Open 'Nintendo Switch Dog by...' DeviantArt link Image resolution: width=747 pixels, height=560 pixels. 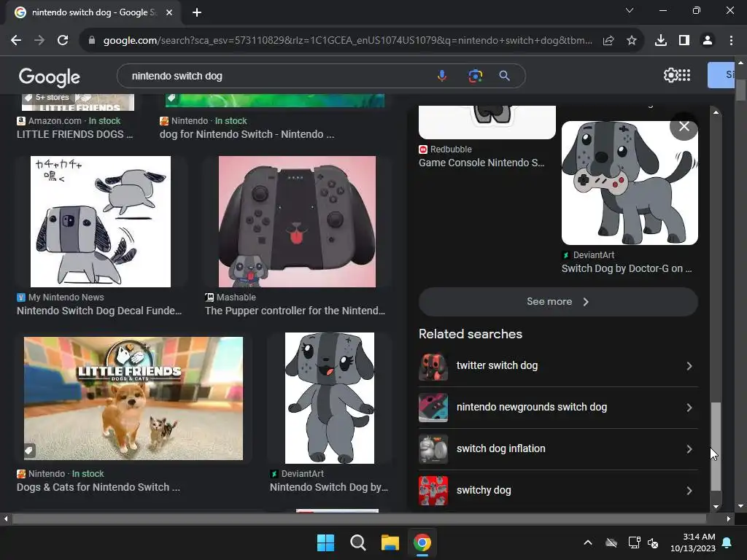click(x=329, y=487)
